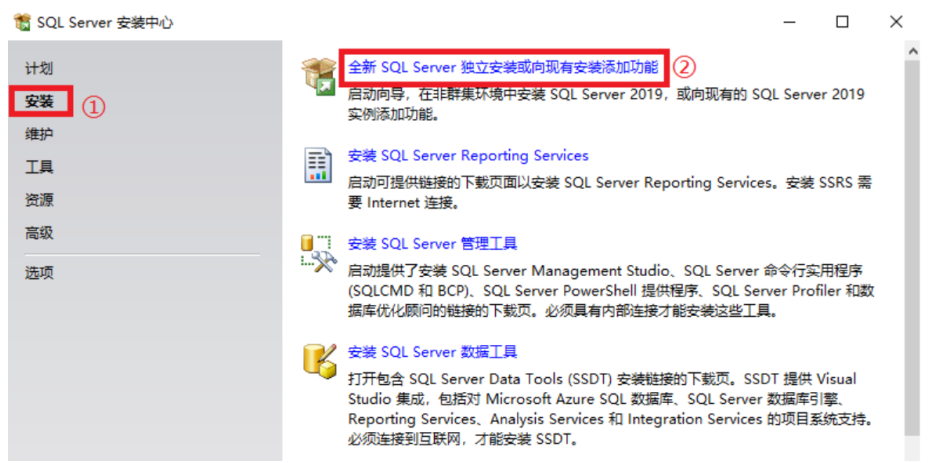929x463 pixels.
Task: Click the scrollbar up arrow
Action: (x=913, y=52)
